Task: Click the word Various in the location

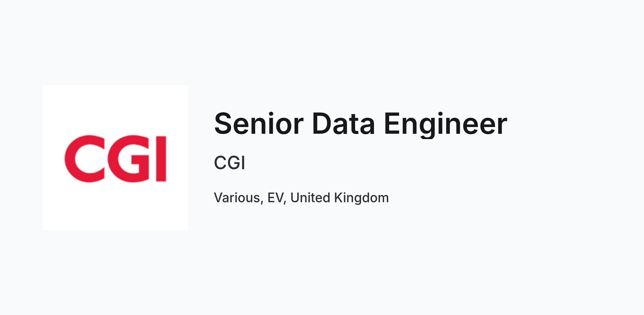Action: [237, 198]
